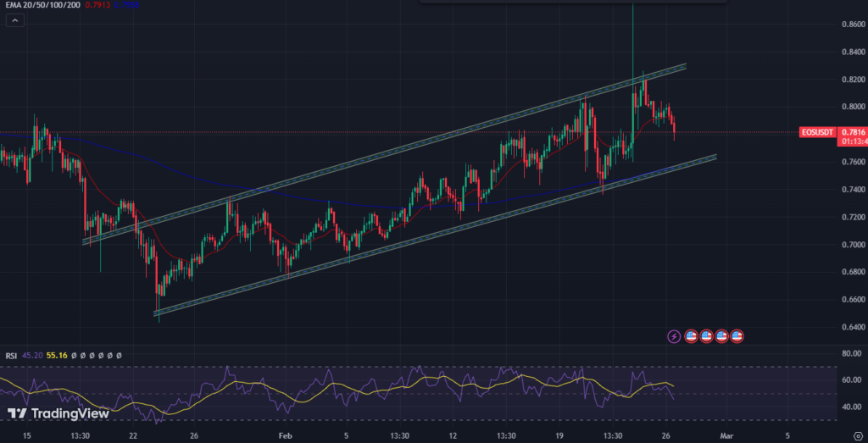The width and height of the screenshot is (868, 443).
Task: Select the RSI indicator legend label
Action: tap(11, 356)
